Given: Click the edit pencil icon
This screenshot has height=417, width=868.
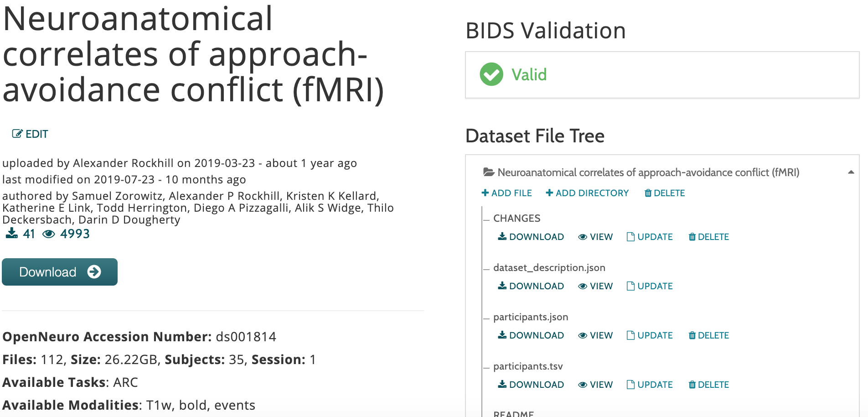Looking at the screenshot, I should point(17,134).
